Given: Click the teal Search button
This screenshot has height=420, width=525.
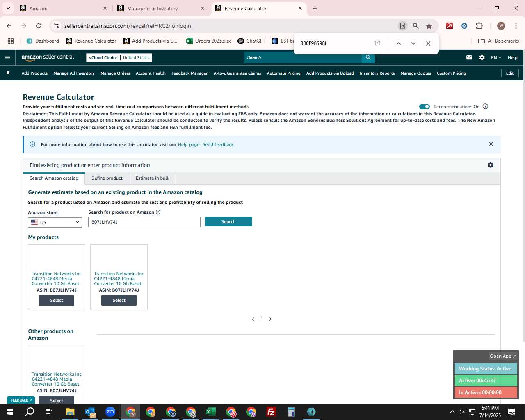Looking at the screenshot, I should click(228, 221).
